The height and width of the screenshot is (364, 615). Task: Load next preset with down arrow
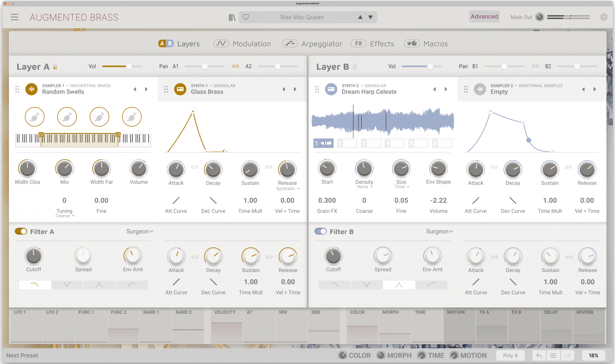tap(370, 17)
